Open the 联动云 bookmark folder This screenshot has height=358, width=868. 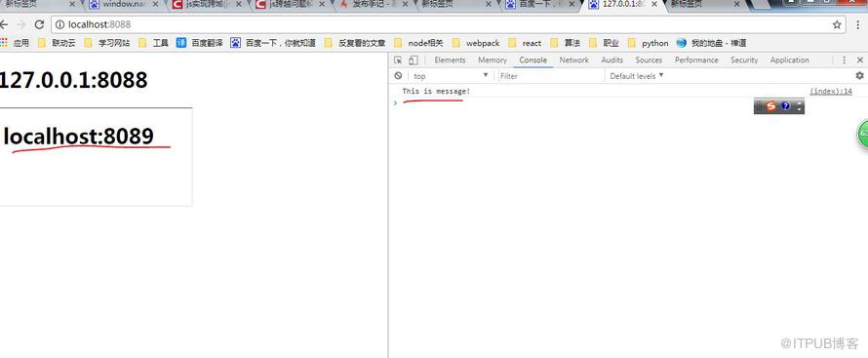[x=57, y=43]
